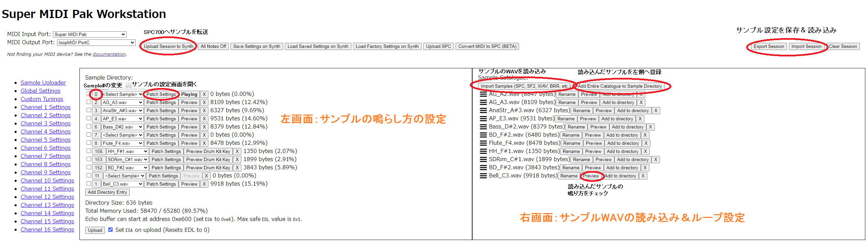Uncheck Set ESA on upload option
The width and height of the screenshot is (868, 241).
tap(110, 229)
